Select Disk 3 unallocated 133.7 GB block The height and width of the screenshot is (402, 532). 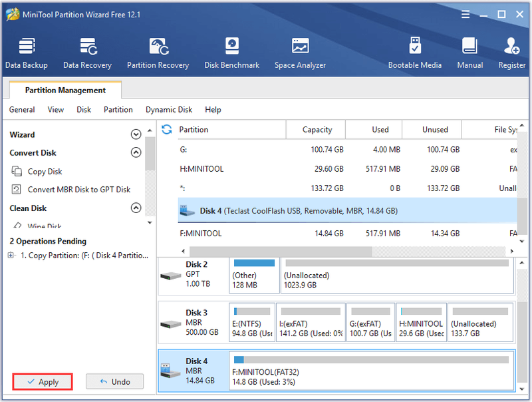480,322
